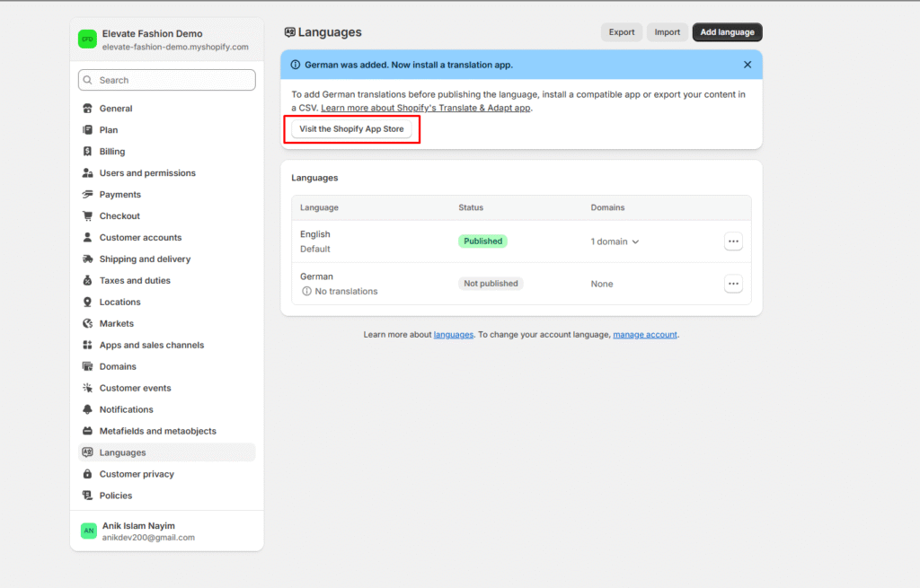The image size is (920, 588).
Task: Click the English language row name
Action: click(x=315, y=234)
